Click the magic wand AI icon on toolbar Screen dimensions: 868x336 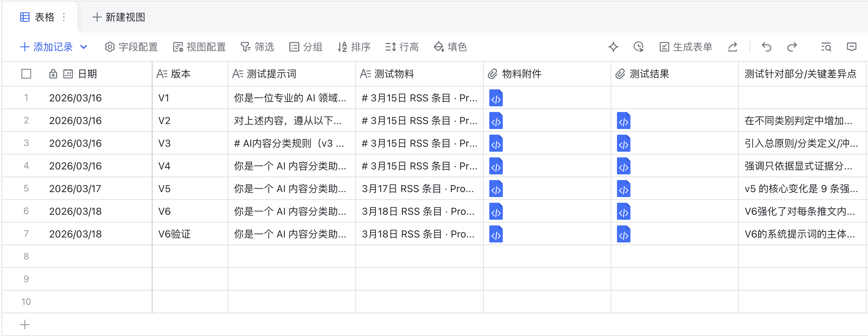click(x=613, y=47)
